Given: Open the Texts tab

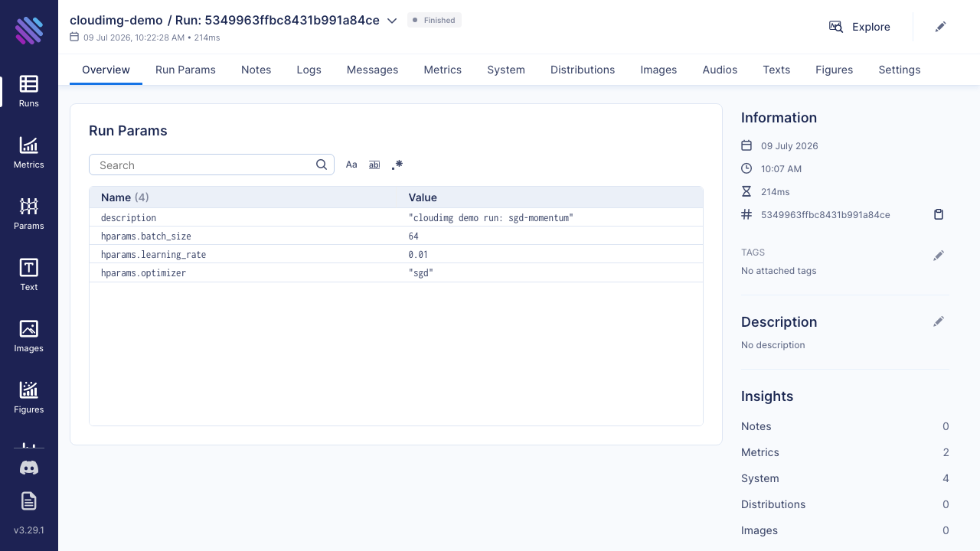Looking at the screenshot, I should pos(776,70).
